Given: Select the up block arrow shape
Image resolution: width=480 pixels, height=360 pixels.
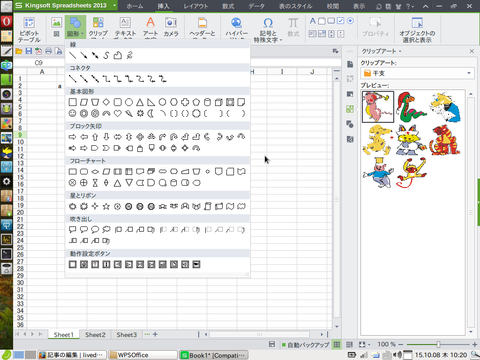Looking at the screenshot, I should 95,137.
